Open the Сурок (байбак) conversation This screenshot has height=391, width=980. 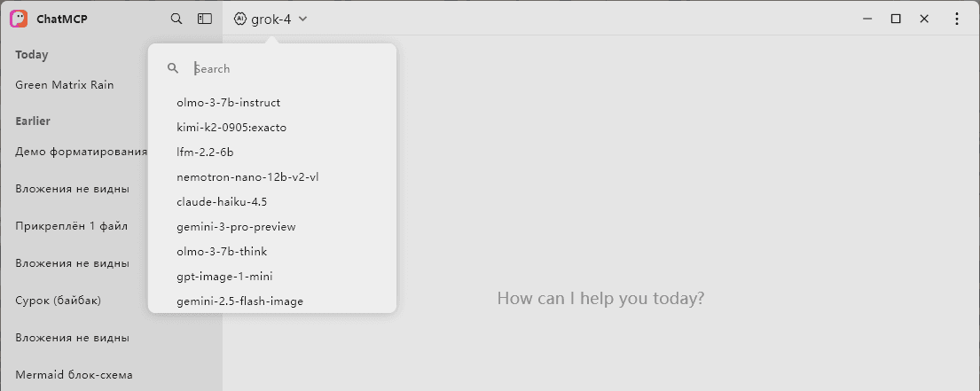[x=59, y=301]
